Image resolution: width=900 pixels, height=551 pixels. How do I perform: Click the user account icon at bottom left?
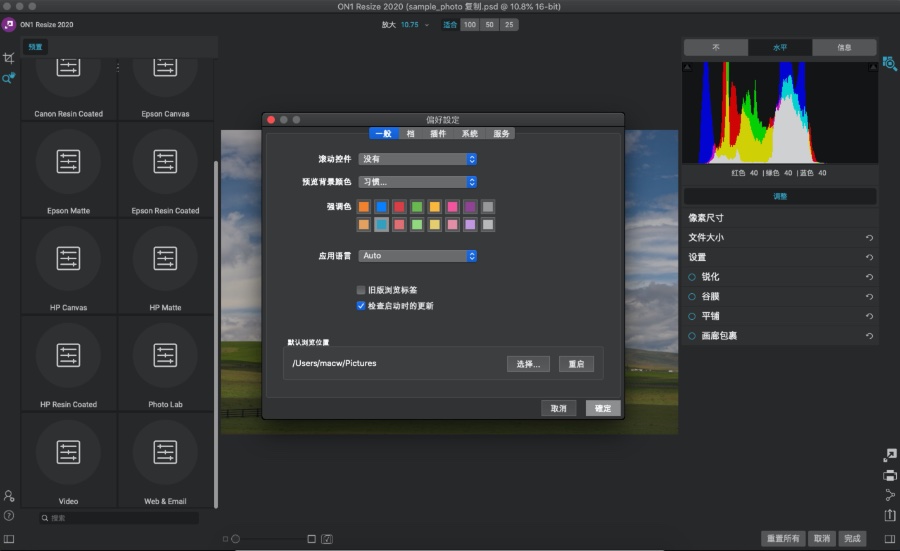tap(9, 495)
